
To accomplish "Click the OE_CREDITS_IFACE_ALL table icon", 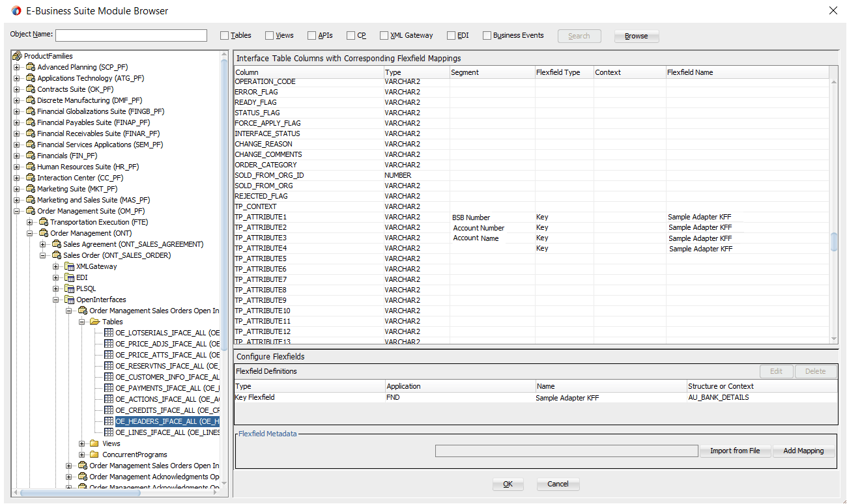I will tap(109, 410).
